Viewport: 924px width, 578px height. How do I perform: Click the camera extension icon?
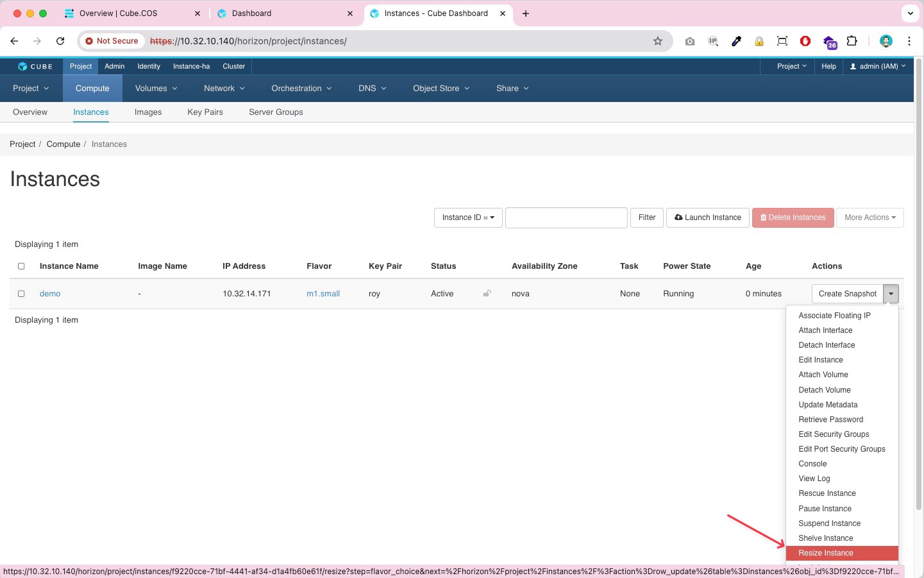tap(690, 41)
